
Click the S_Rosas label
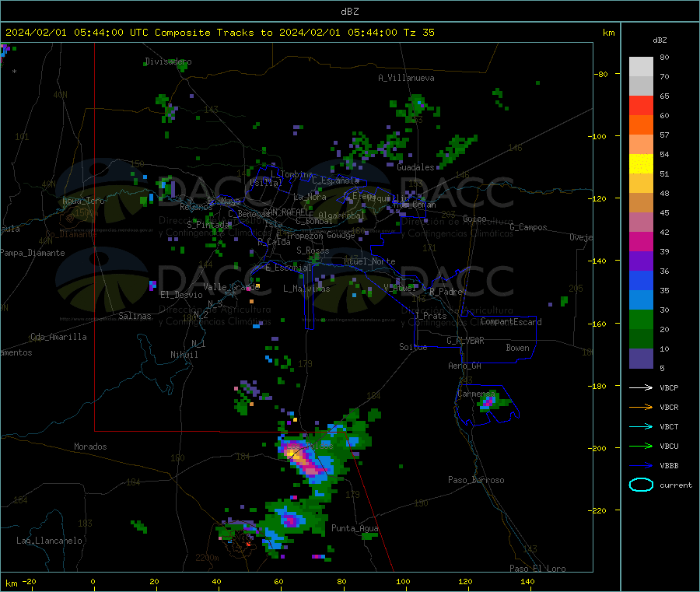pyautogui.click(x=313, y=250)
